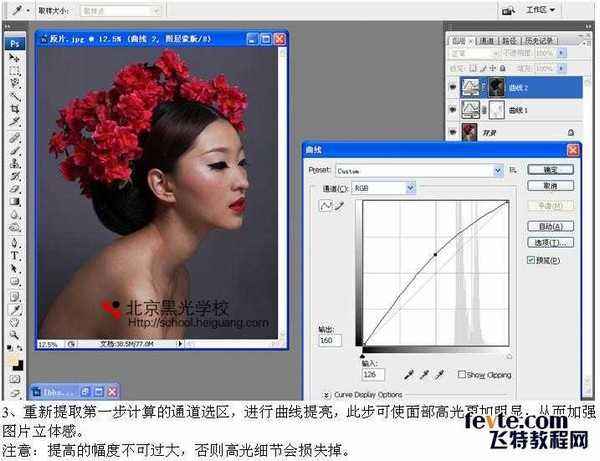This screenshot has width=600, height=461.
Task: Click the 选项(T)... Options button
Action: coord(551,243)
